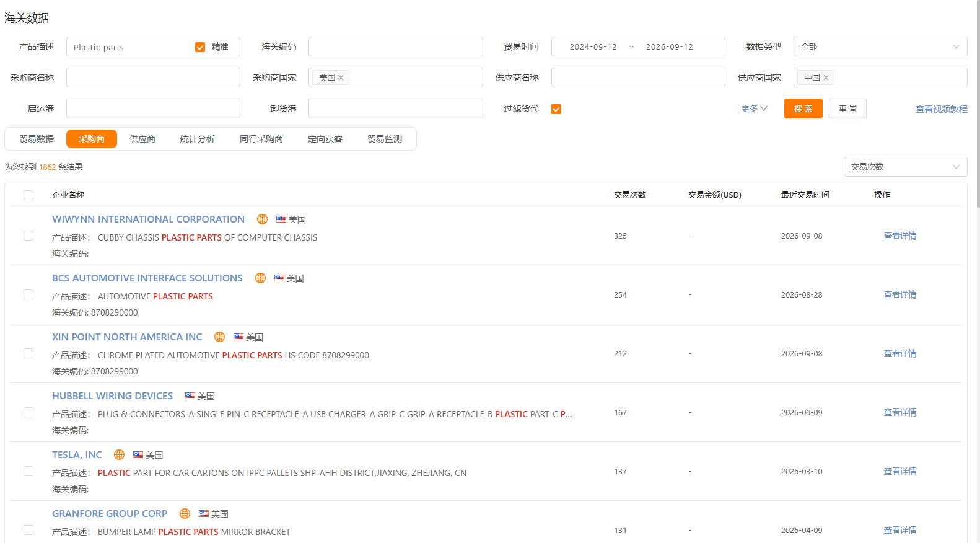Click globe icon beside TESLA, INC
This screenshot has height=543, width=980.
(x=119, y=455)
